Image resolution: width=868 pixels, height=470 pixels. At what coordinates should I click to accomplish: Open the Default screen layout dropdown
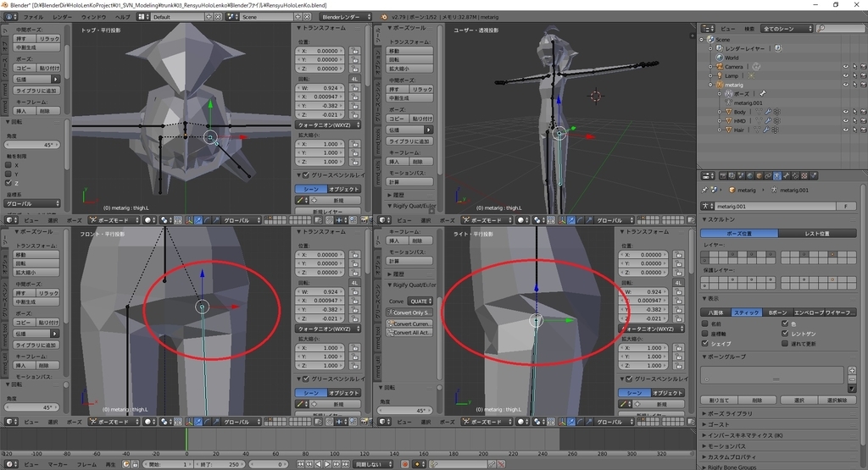[x=142, y=17]
